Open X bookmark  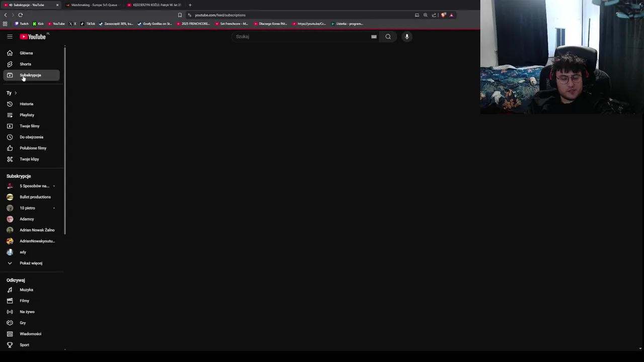tap(72, 24)
